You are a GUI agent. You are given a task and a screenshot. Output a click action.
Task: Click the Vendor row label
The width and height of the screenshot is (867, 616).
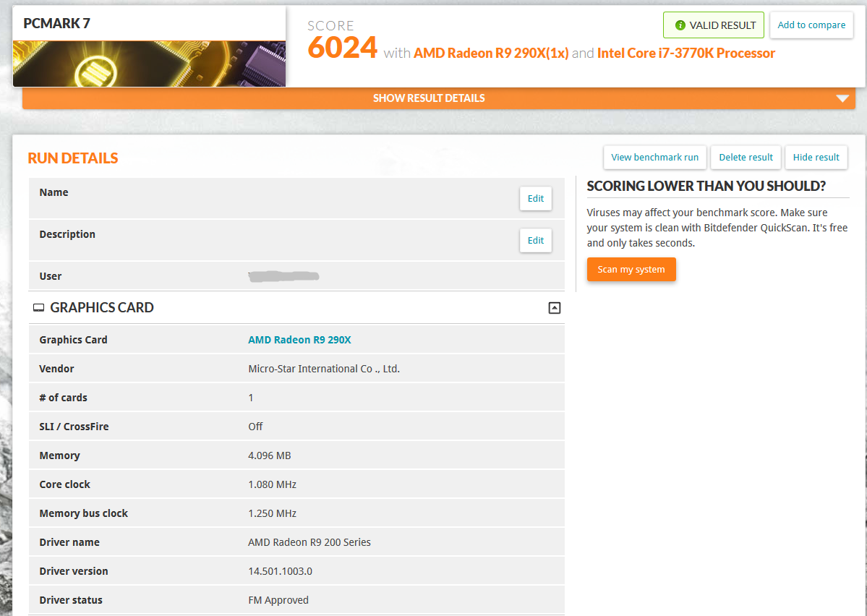pyautogui.click(x=56, y=369)
